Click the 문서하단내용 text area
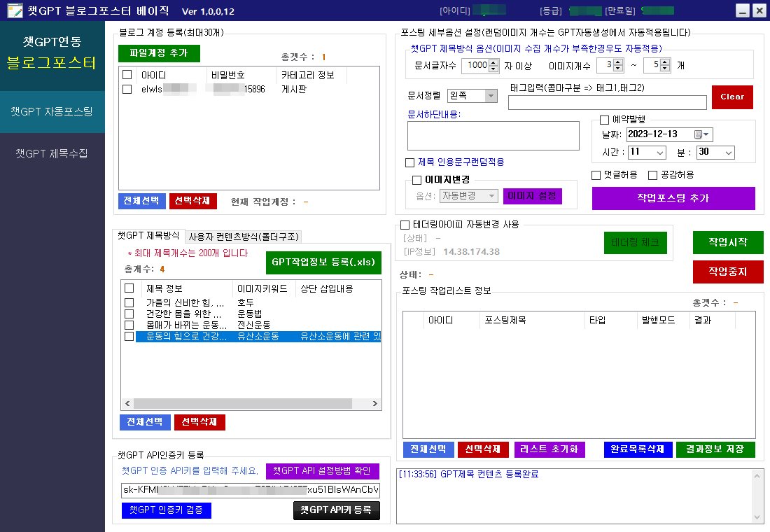Image resolution: width=770 pixels, height=532 pixels. (493, 136)
